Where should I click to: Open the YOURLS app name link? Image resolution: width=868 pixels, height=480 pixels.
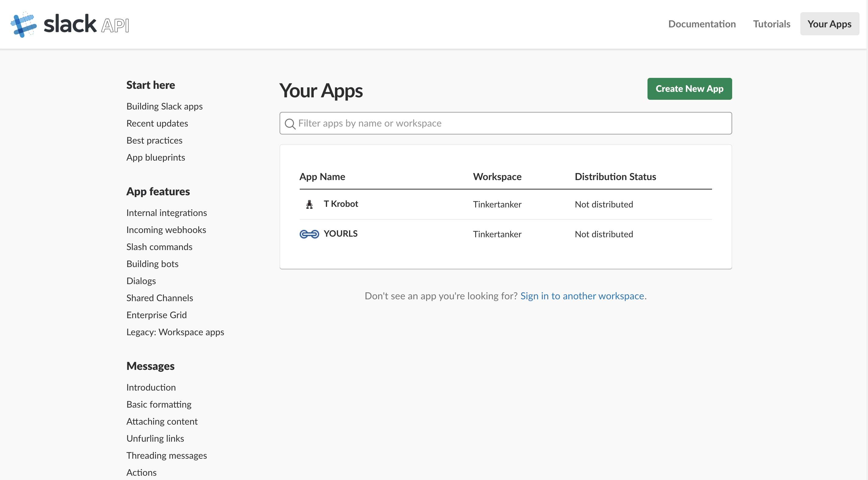point(340,233)
